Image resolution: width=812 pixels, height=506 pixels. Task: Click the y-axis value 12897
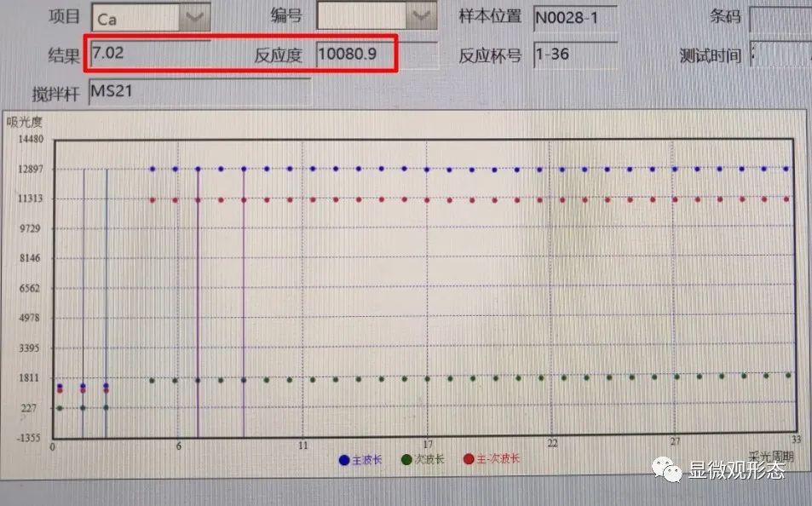click(x=31, y=169)
